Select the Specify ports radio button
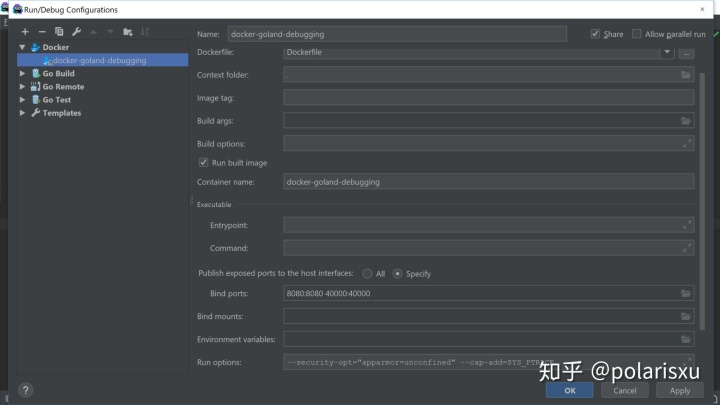 tap(397, 274)
